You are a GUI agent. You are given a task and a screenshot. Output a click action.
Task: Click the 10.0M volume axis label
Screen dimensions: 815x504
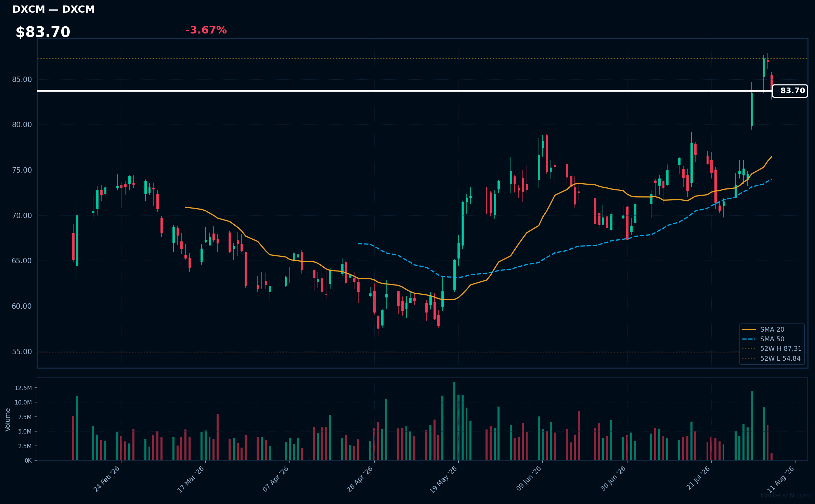point(23,402)
